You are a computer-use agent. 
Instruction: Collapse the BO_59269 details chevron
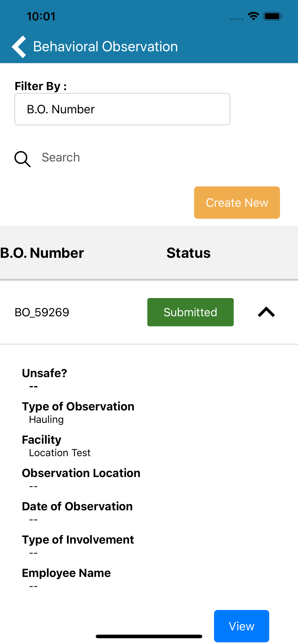pos(266,312)
